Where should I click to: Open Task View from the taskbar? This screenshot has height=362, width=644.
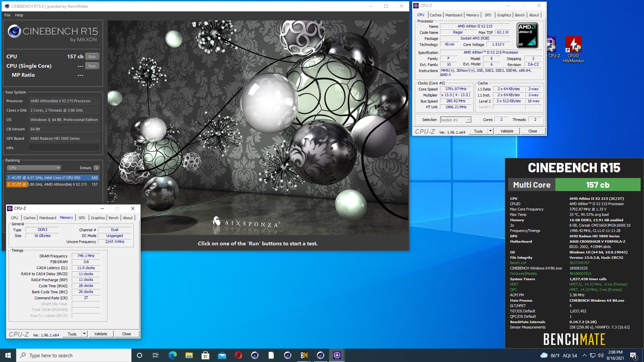point(156,355)
